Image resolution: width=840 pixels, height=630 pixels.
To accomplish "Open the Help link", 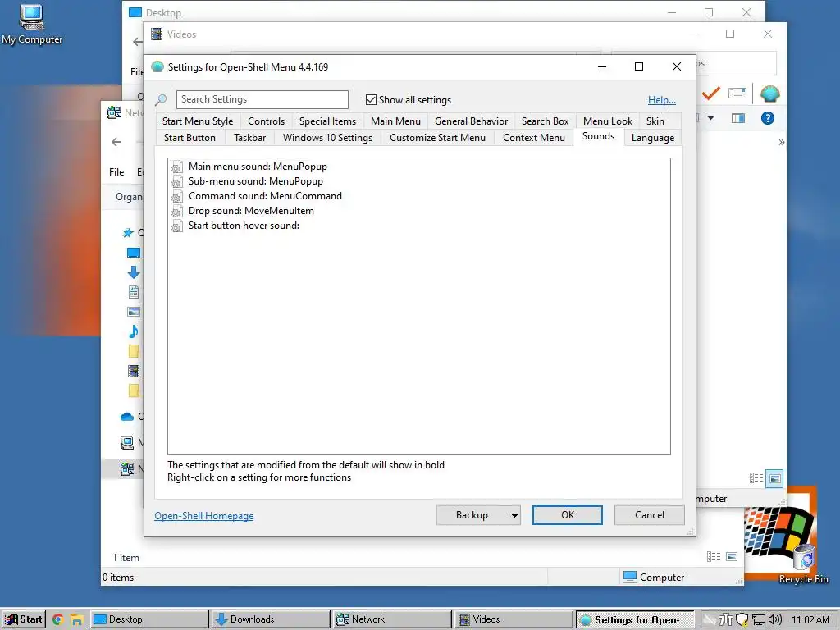I will (x=662, y=100).
